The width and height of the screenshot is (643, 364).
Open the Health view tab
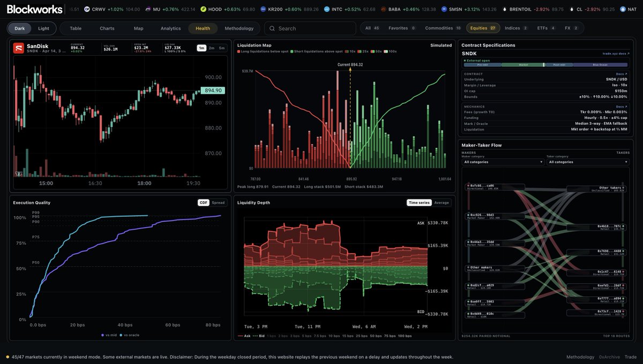[x=203, y=28]
